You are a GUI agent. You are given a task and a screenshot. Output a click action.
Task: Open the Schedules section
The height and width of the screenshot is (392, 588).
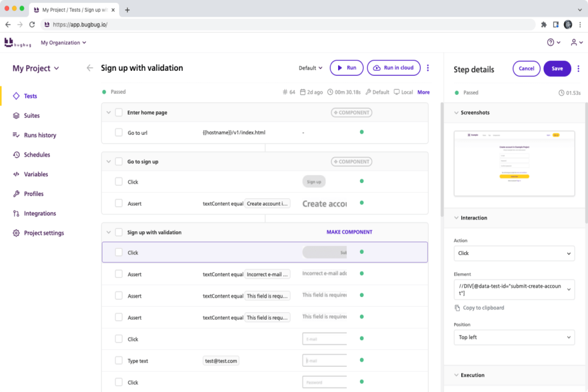click(37, 154)
